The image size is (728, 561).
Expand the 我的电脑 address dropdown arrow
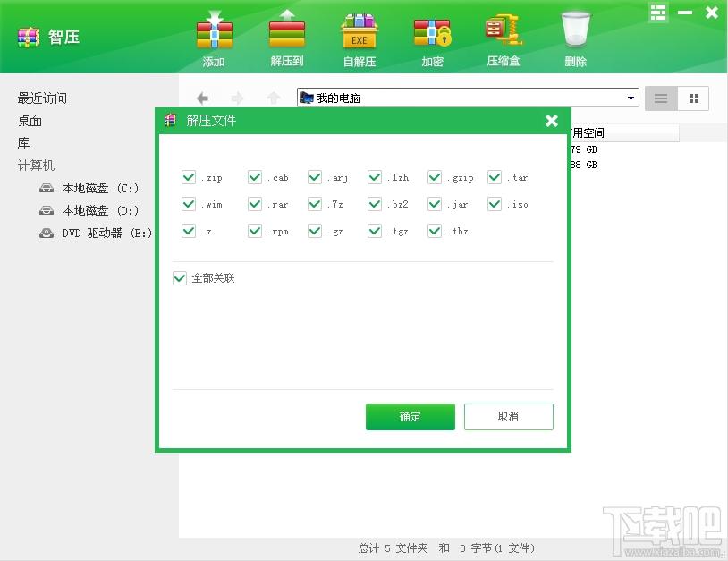tap(631, 98)
